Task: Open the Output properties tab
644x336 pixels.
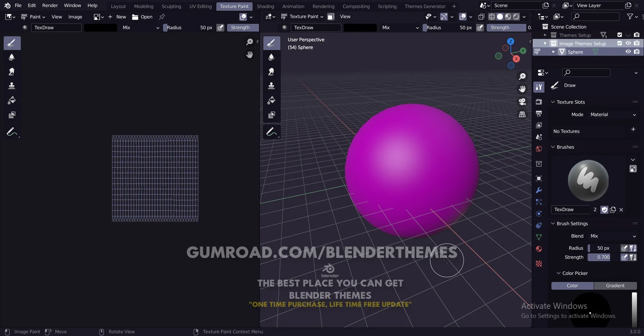Action: (x=539, y=114)
